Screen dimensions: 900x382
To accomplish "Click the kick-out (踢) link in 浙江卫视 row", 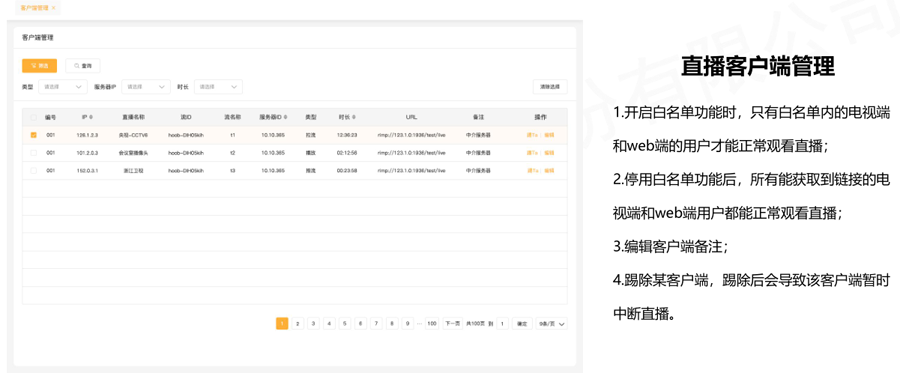I will tap(532, 170).
